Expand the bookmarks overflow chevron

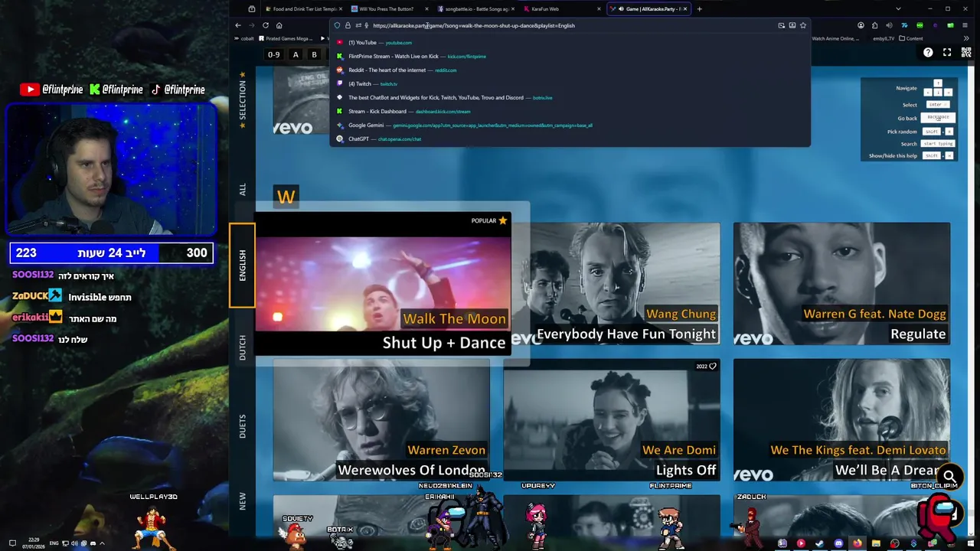tap(966, 38)
